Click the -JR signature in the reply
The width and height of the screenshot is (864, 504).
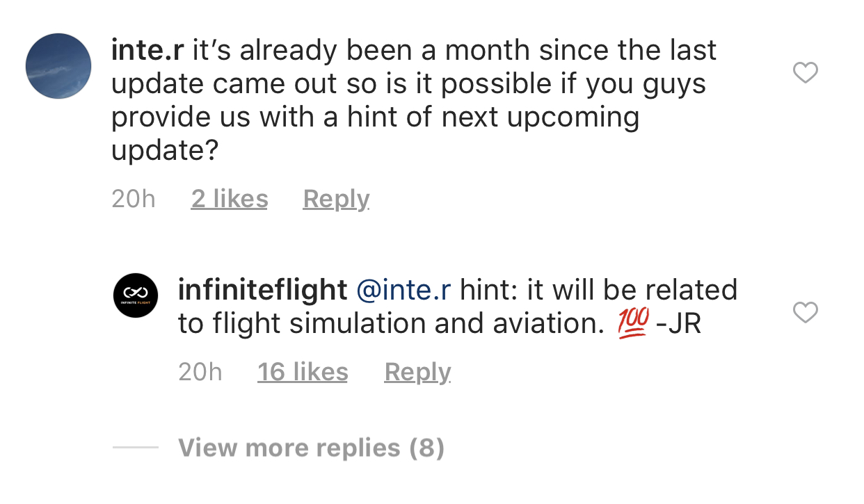point(678,325)
